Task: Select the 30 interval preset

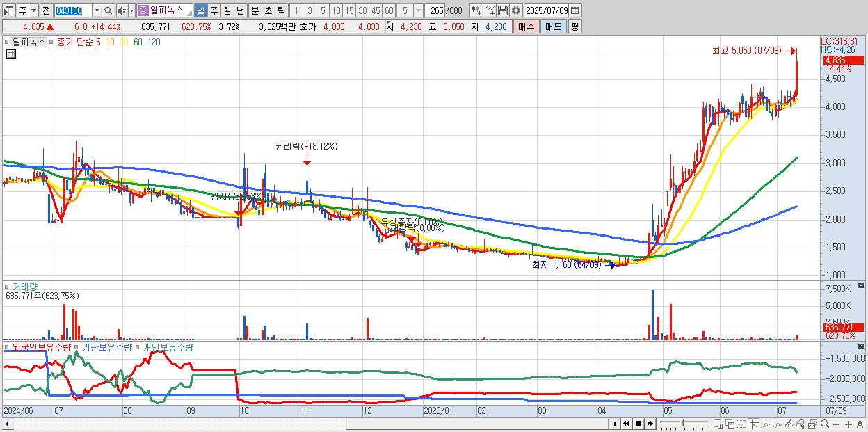Action: tap(362, 10)
